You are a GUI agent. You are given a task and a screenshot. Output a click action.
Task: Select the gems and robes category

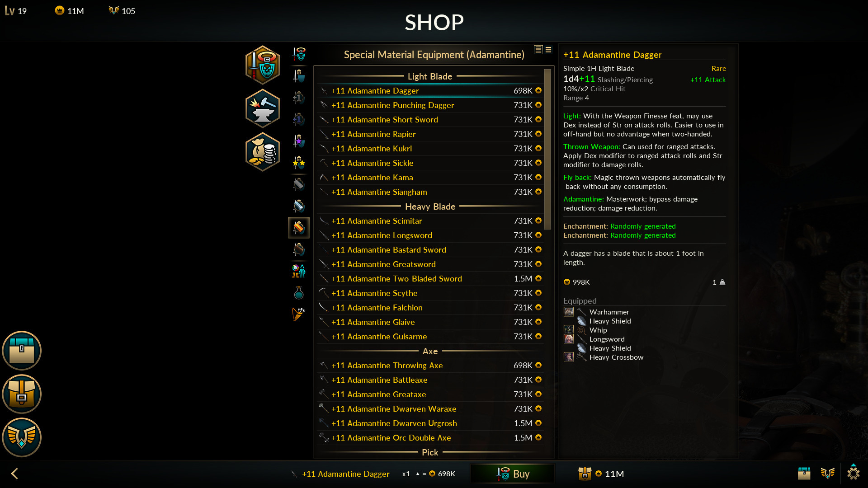point(299,271)
